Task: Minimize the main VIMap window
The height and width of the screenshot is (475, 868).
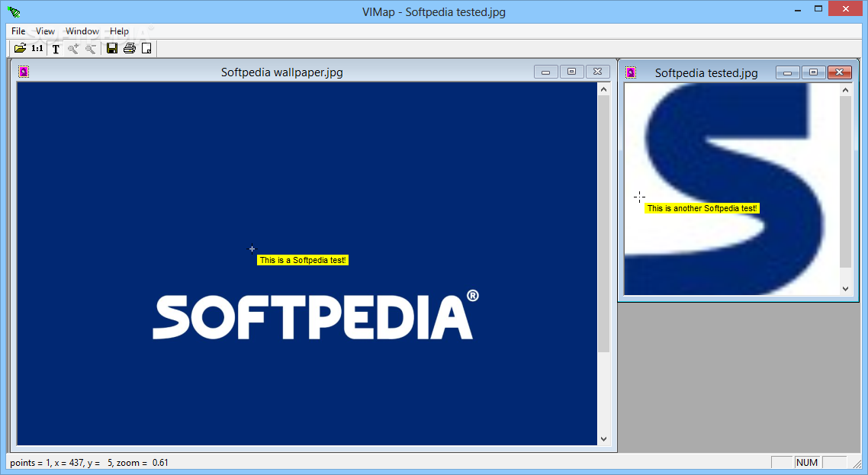Action: click(798, 9)
